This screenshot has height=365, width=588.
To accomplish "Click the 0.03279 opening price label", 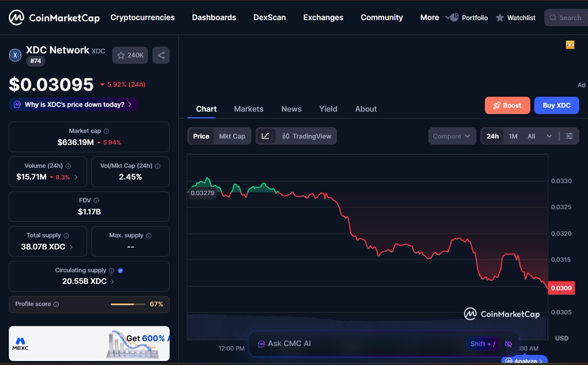I will click(x=202, y=193).
